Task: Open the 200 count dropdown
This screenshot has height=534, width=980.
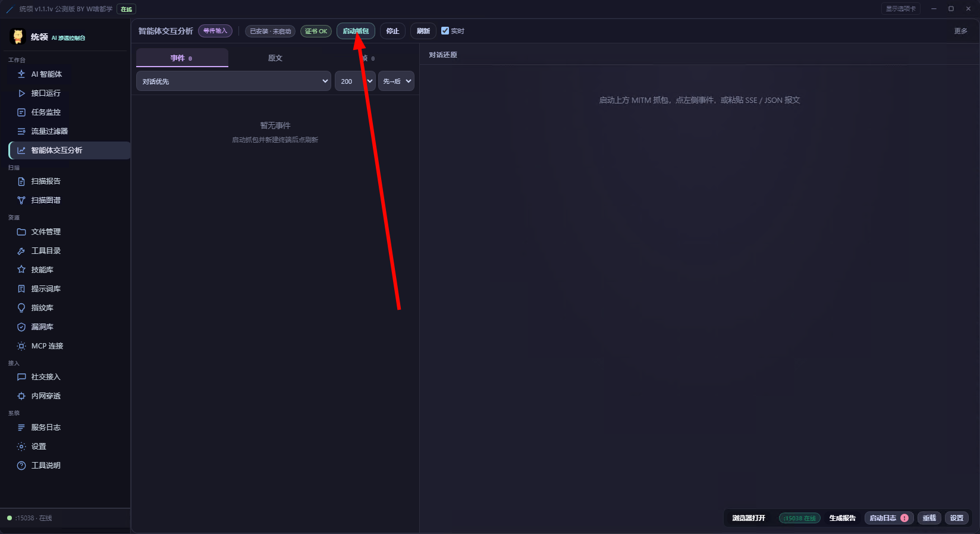Action: [x=355, y=81]
